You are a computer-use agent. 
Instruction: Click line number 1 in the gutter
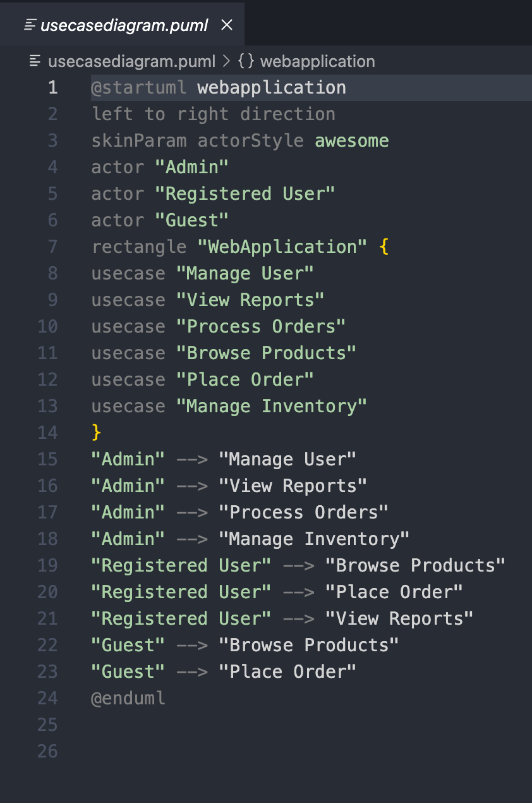click(x=52, y=88)
